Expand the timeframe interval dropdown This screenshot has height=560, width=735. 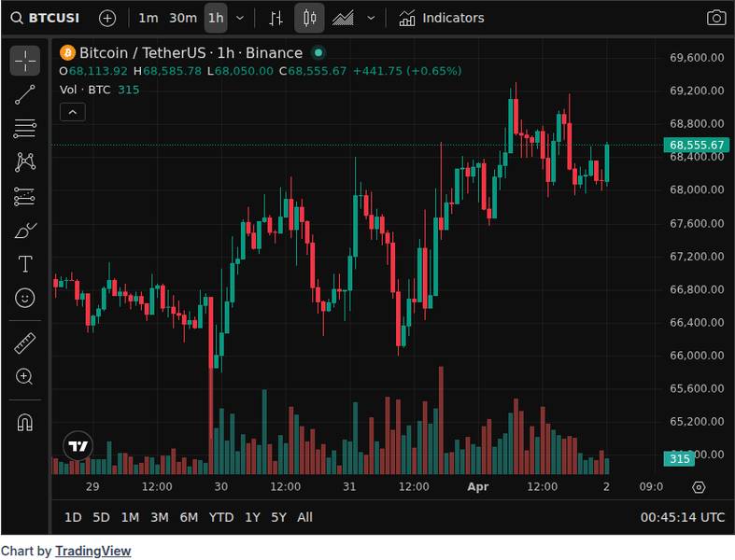(240, 19)
